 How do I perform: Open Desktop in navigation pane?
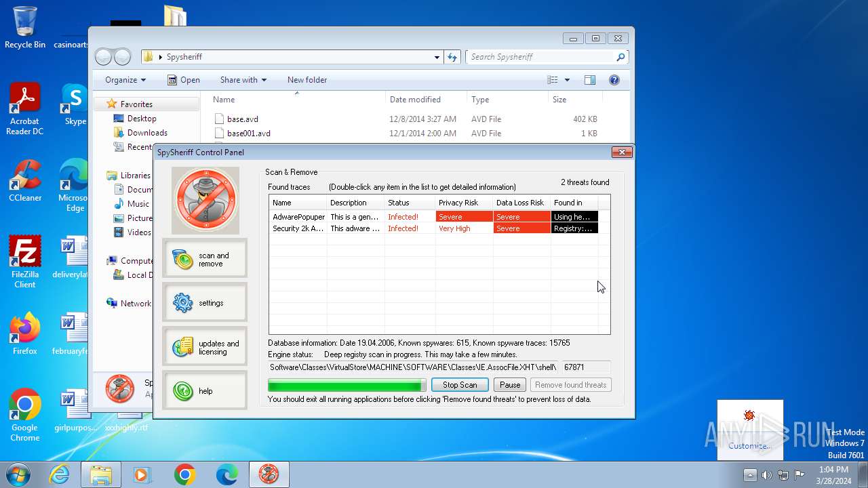[x=142, y=119]
